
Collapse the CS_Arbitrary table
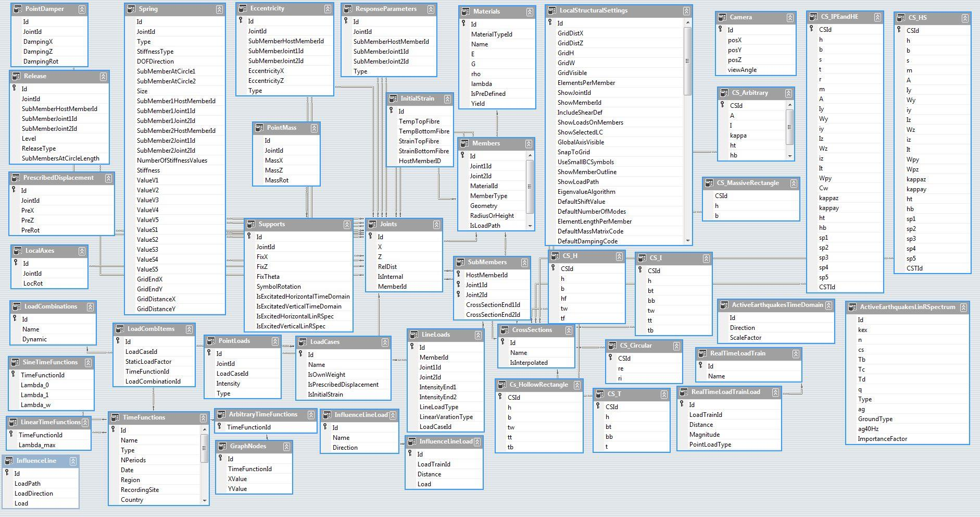coord(788,93)
